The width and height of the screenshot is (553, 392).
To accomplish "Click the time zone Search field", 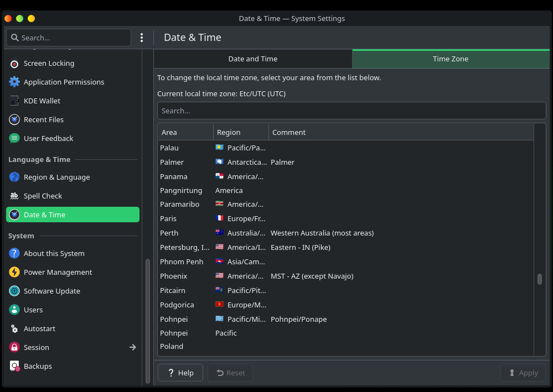I will 352,111.
